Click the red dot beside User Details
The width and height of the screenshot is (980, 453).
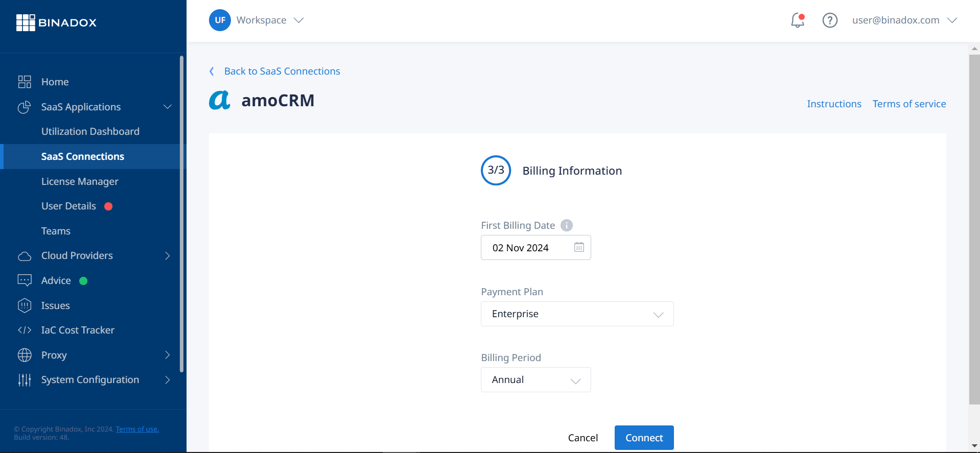click(108, 206)
